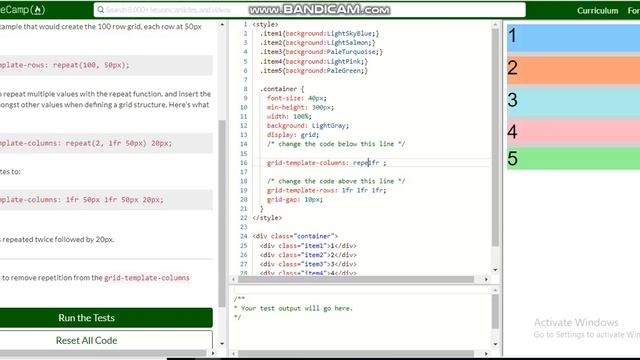
Task: Click the Run the Tests button
Action: tap(106, 318)
